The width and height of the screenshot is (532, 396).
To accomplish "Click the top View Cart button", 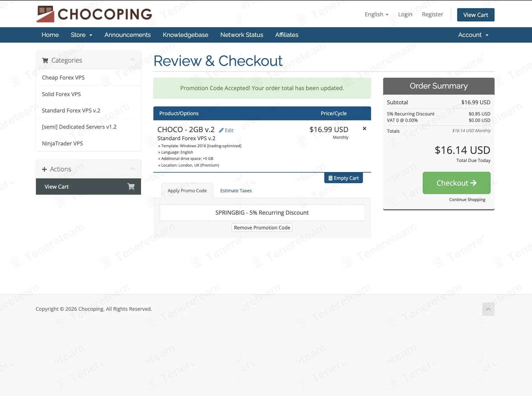I will pyautogui.click(x=476, y=15).
